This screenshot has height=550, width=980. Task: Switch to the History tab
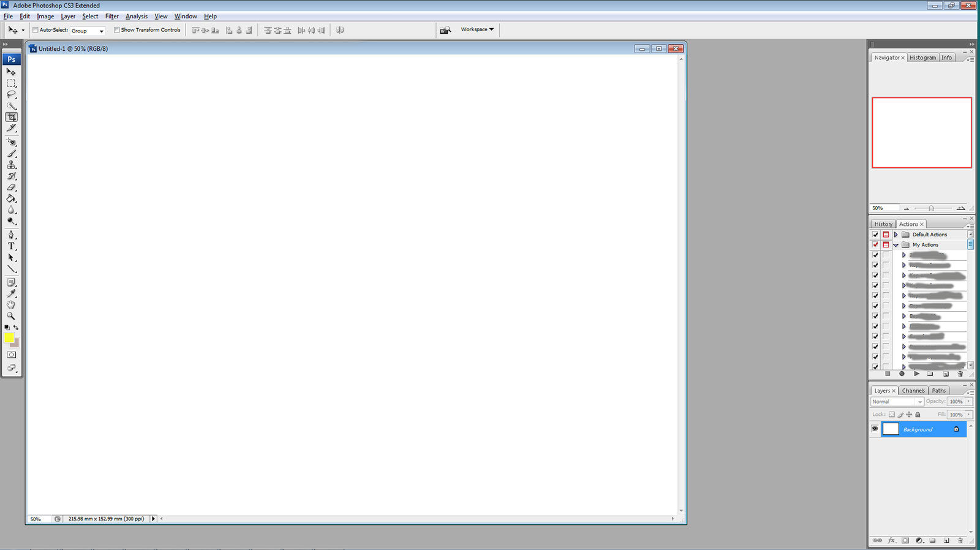[x=883, y=224]
